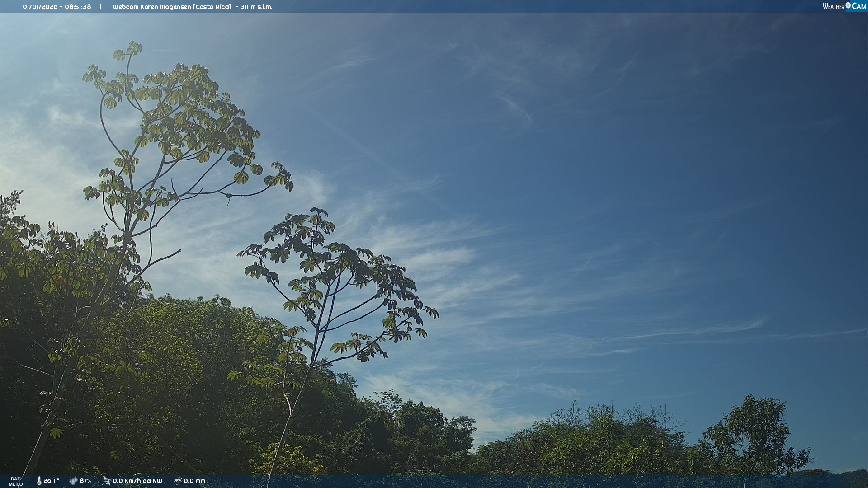
Task: Select the DATI METEO label
Action: pos(16,481)
